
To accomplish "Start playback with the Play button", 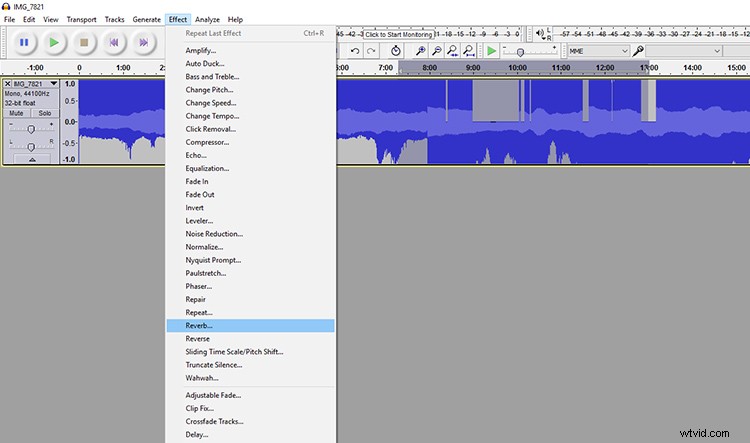I will pyautogui.click(x=55, y=42).
